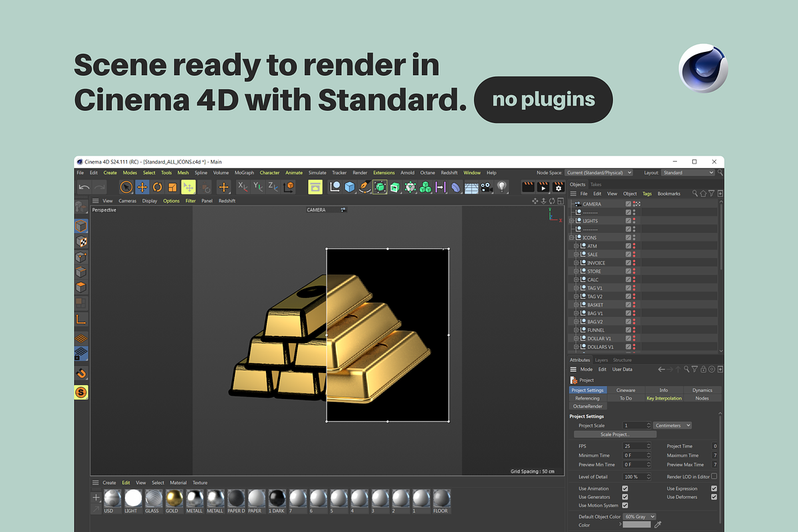Viewport: 798px width, 532px height.
Task: Click search magnifier in Objects panel
Action: pyautogui.click(x=695, y=194)
